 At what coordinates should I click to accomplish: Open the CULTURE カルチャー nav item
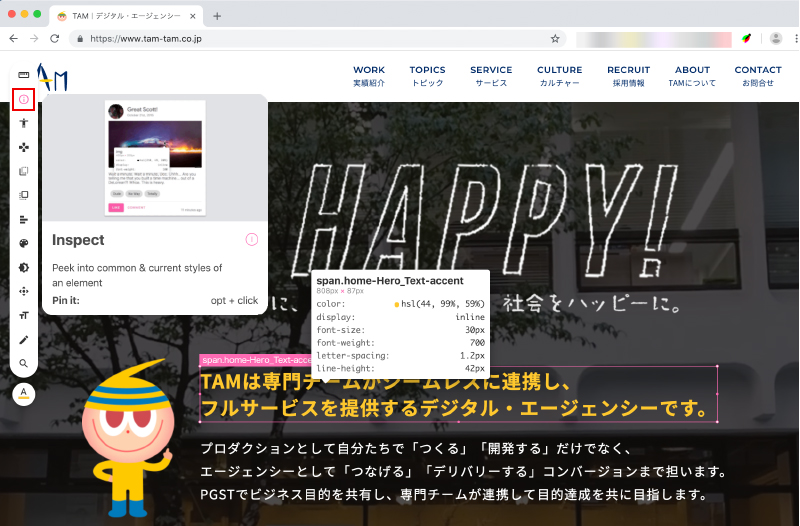(560, 76)
